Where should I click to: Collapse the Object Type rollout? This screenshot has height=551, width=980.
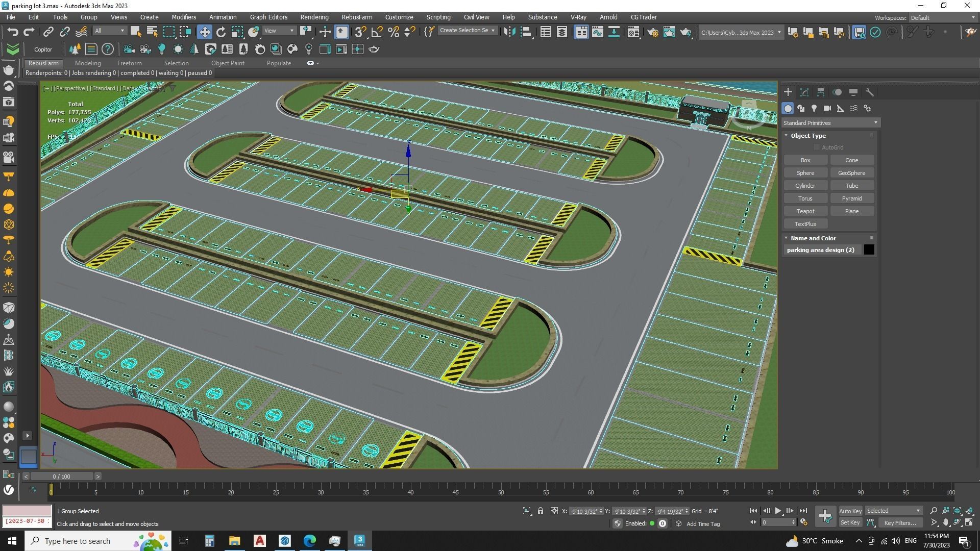point(808,136)
